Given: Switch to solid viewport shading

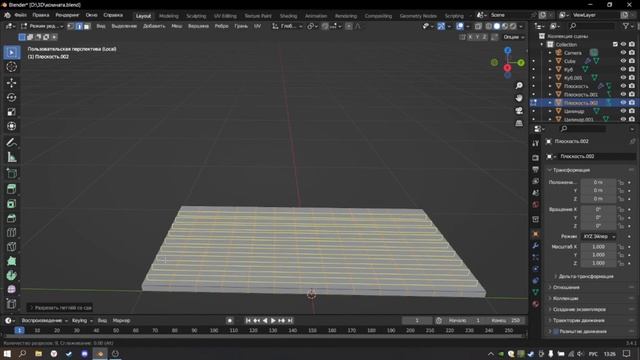Looking at the screenshot, I should [497, 26].
